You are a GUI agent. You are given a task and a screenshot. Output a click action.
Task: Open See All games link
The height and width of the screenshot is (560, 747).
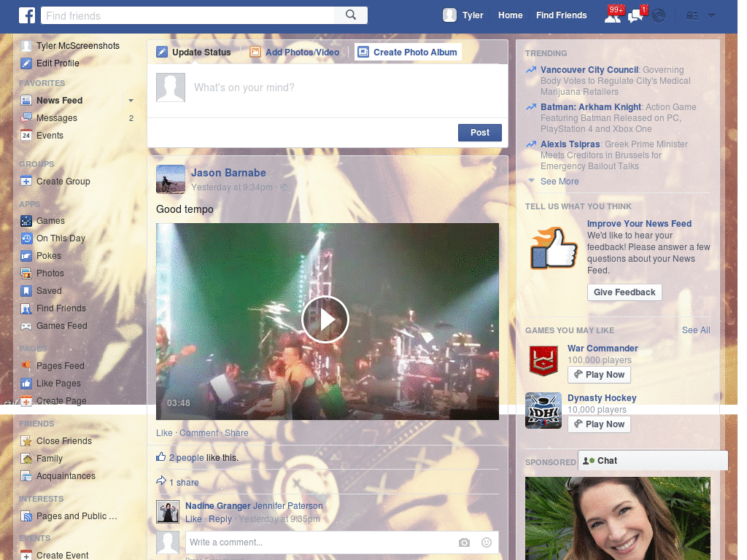pyautogui.click(x=696, y=330)
